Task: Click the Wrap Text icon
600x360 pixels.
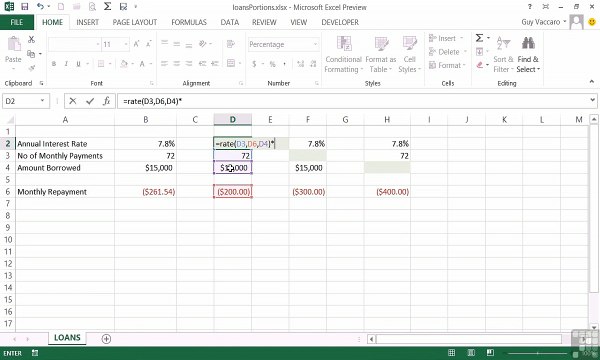Action: pyautogui.click(x=231, y=44)
